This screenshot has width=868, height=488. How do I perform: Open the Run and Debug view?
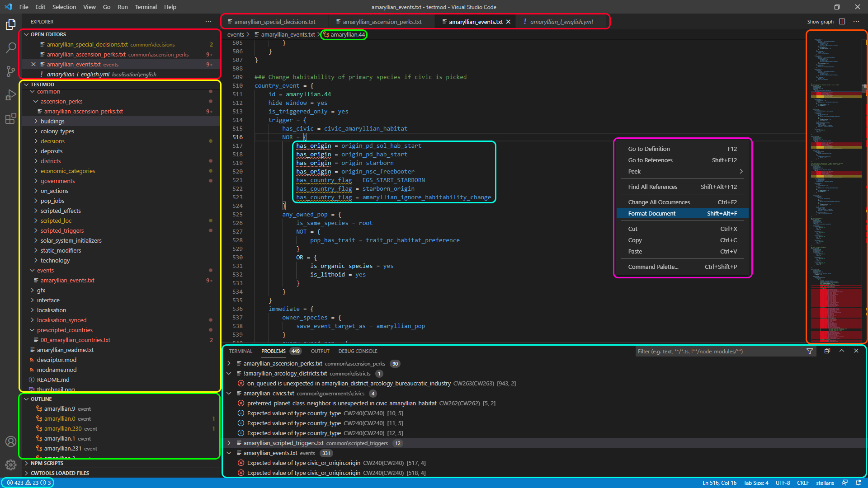click(x=11, y=95)
